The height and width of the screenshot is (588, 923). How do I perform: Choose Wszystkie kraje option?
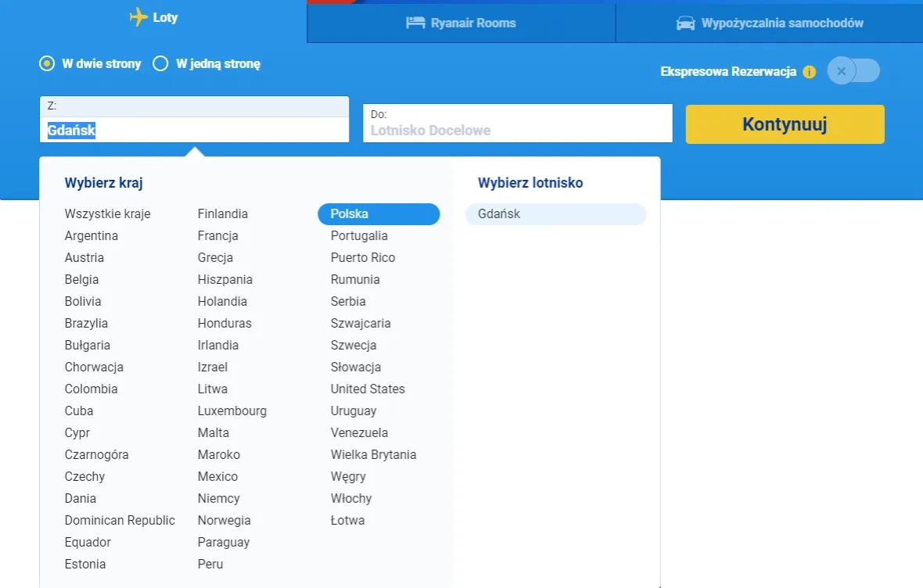click(x=109, y=213)
